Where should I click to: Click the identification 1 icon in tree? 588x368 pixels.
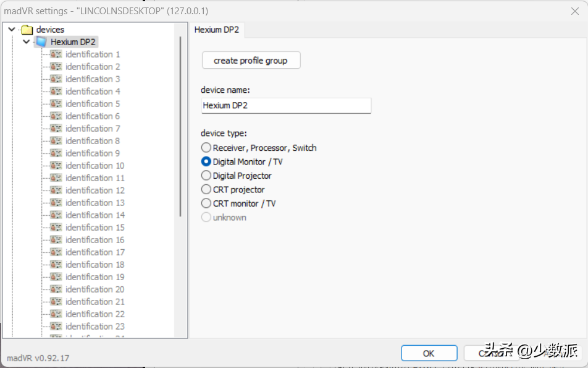(x=56, y=54)
